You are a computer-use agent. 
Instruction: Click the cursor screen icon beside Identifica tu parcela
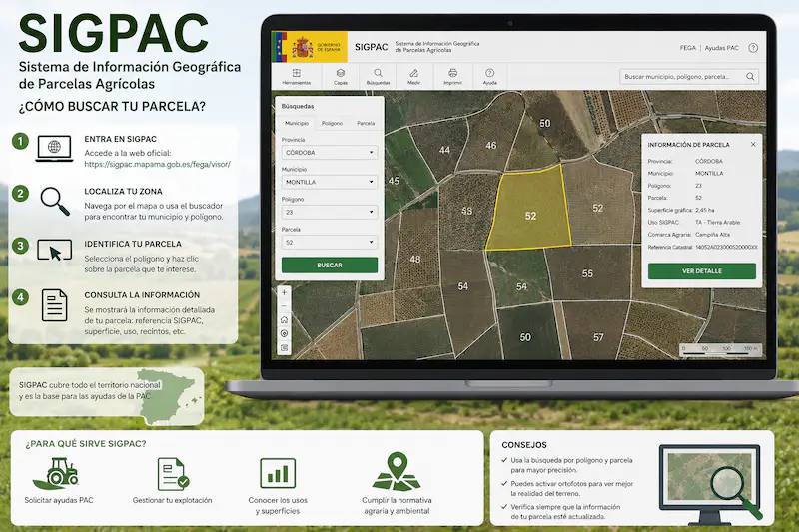pyautogui.click(x=55, y=251)
